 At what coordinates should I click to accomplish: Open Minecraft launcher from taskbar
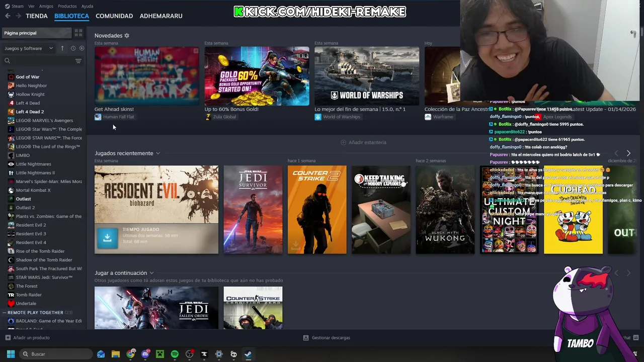160,354
